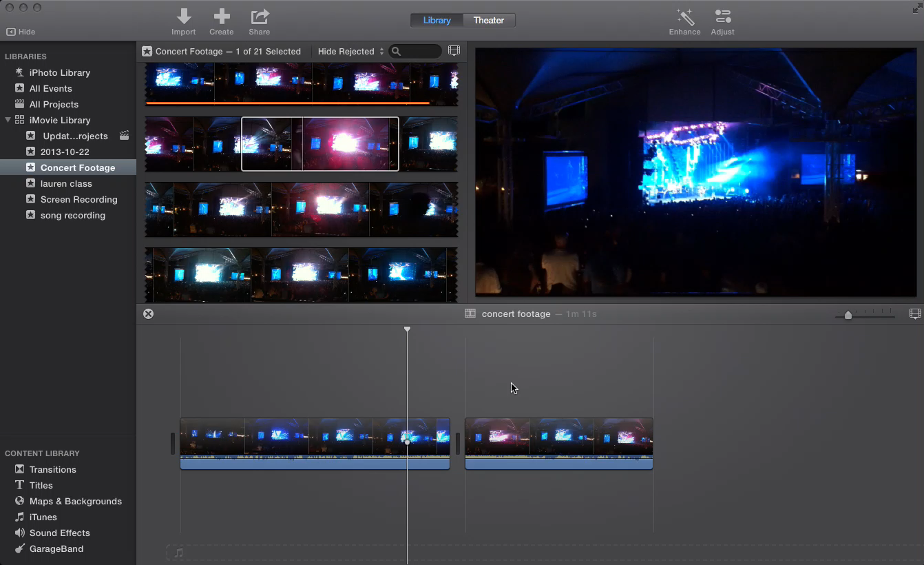Open All Projects in sidebar
The height and width of the screenshot is (565, 924).
(x=54, y=104)
